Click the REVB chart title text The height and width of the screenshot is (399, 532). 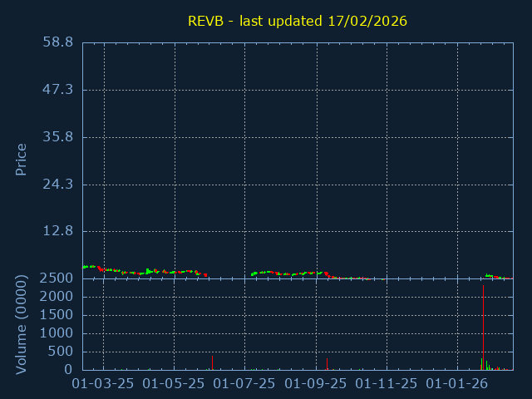click(298, 21)
